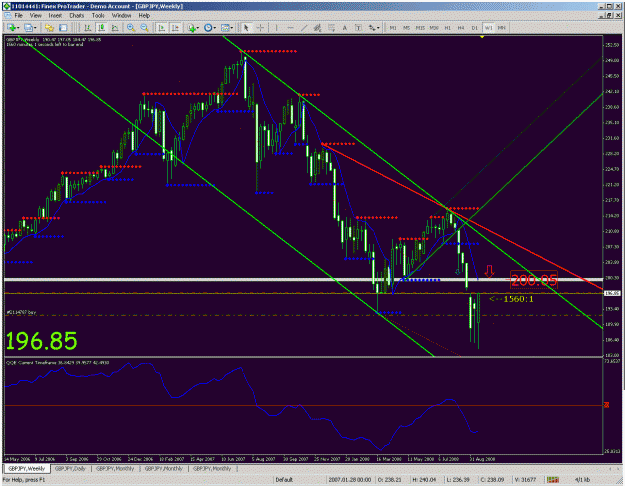Switch to the GBPJPY,Daily chart tab

click(x=70, y=468)
